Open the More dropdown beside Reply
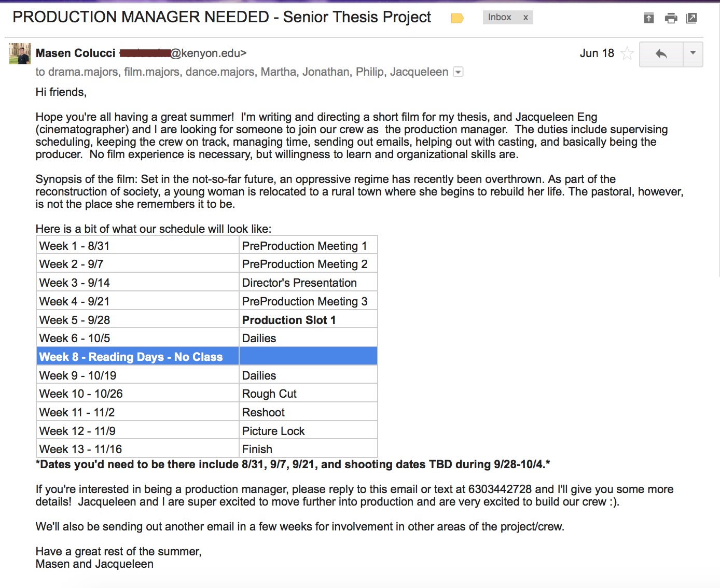Viewport: 720px width, 588px height. (x=693, y=54)
